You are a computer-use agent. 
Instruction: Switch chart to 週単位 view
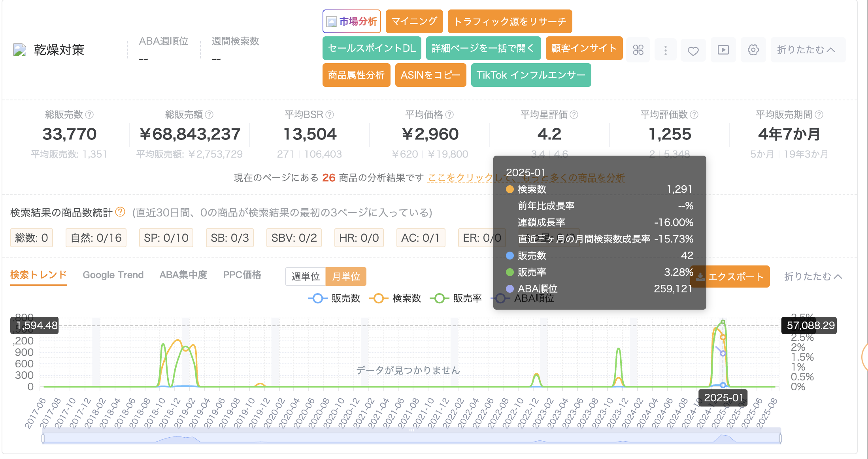tap(305, 277)
